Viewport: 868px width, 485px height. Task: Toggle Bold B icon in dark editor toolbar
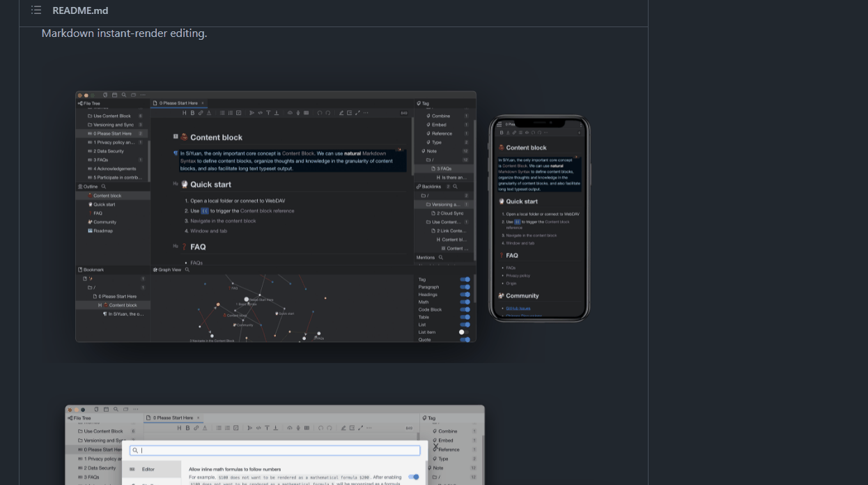[192, 113]
